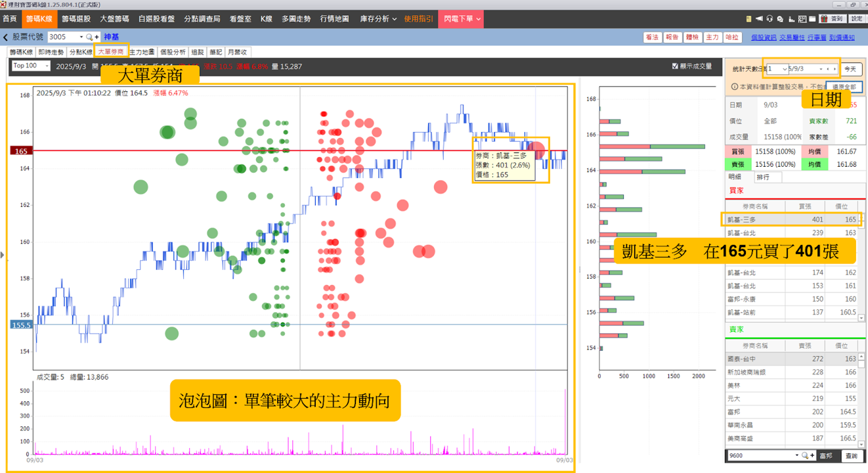
Task: Open the 個股資訊 link
Action: (764, 38)
